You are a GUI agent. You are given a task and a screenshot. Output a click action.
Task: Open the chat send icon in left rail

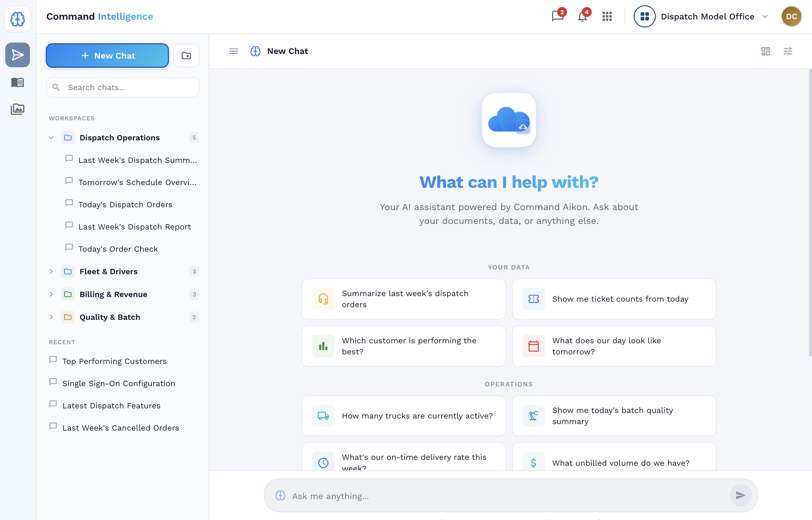point(18,55)
